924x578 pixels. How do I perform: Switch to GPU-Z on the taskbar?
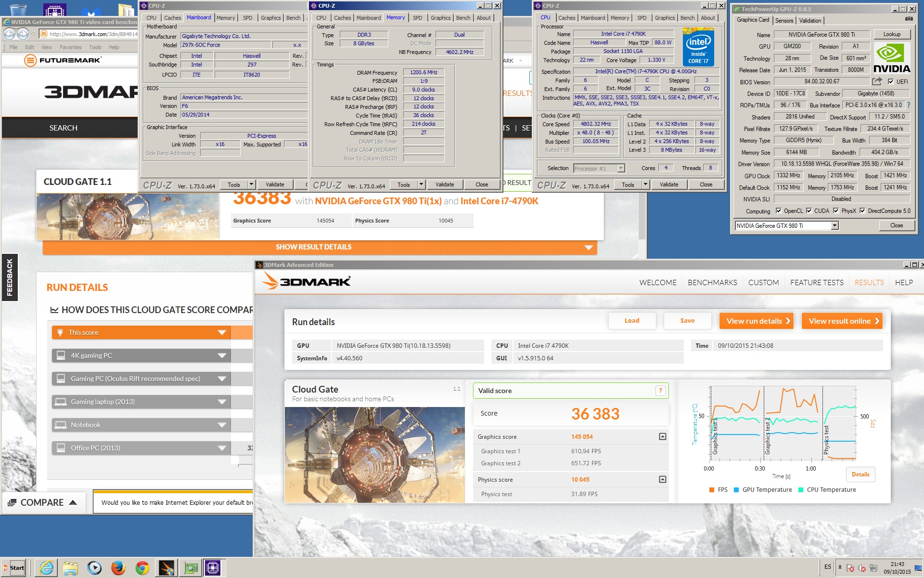[x=191, y=568]
